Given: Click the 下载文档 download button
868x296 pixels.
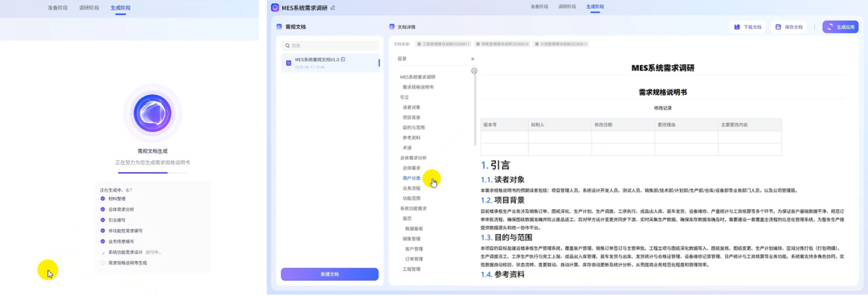Looking at the screenshot, I should [748, 27].
